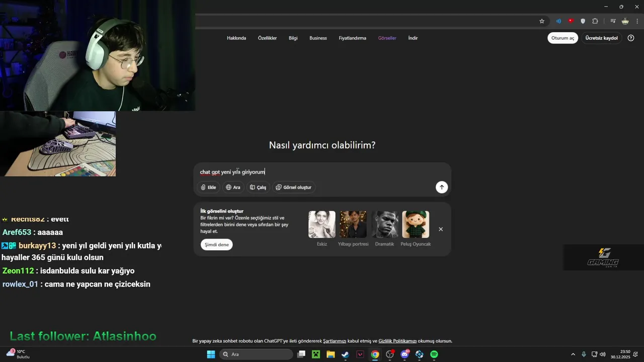Open Task View on the taskbar
Image resolution: width=644 pixels, height=362 pixels.
click(301, 354)
